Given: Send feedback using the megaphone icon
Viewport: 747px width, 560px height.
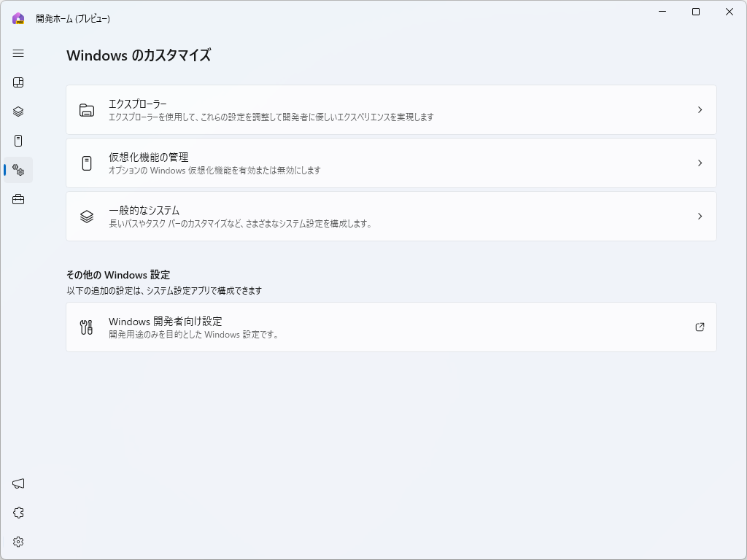Looking at the screenshot, I should [x=18, y=483].
